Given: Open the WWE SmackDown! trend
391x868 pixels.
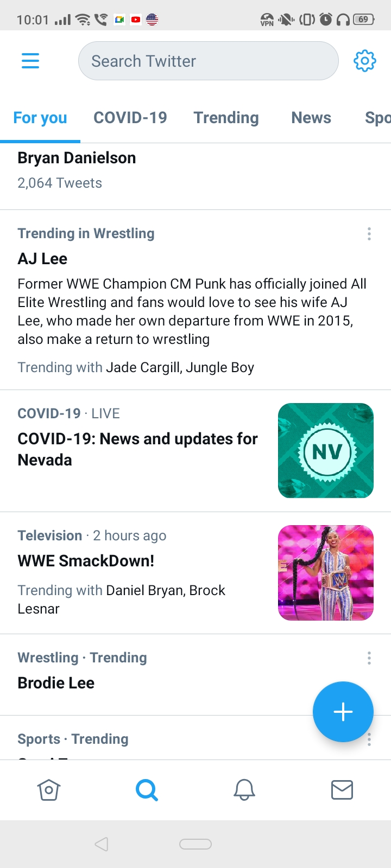Looking at the screenshot, I should tap(86, 561).
